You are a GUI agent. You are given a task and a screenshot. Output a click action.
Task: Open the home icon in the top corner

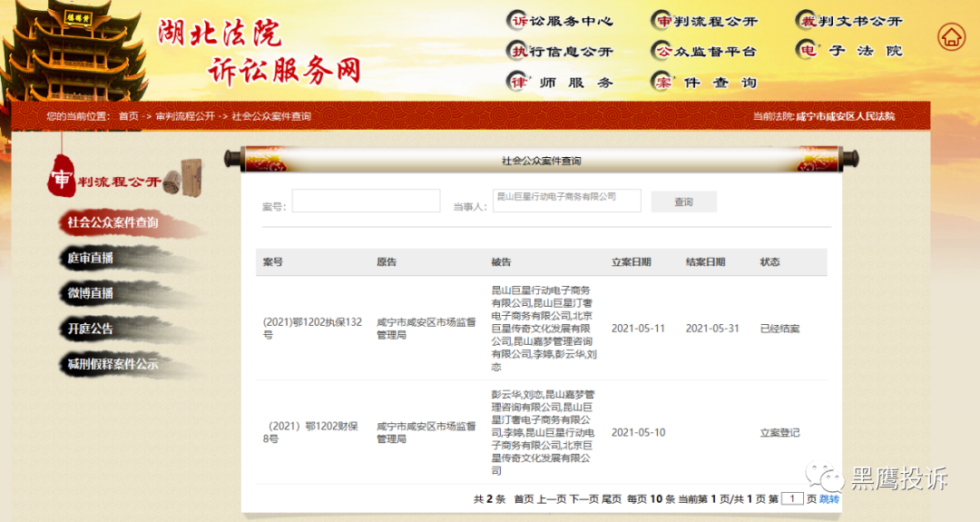[x=951, y=37]
